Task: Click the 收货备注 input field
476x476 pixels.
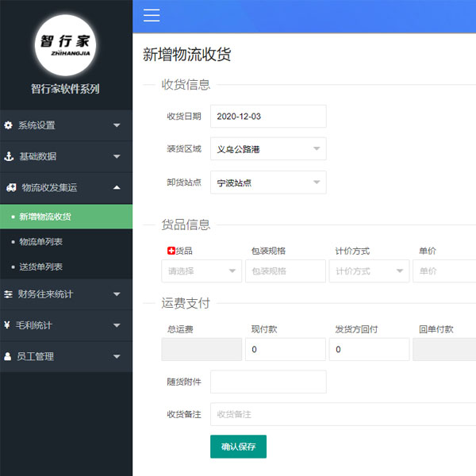Action: click(343, 414)
